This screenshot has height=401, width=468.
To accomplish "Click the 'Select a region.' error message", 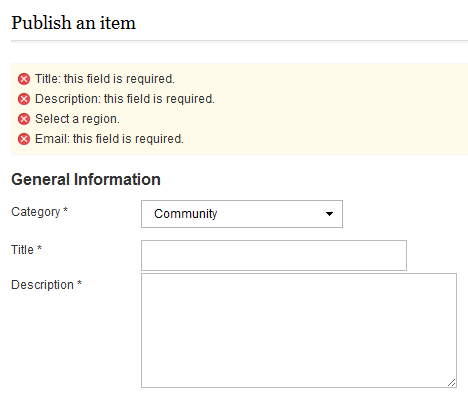I will [x=77, y=119].
